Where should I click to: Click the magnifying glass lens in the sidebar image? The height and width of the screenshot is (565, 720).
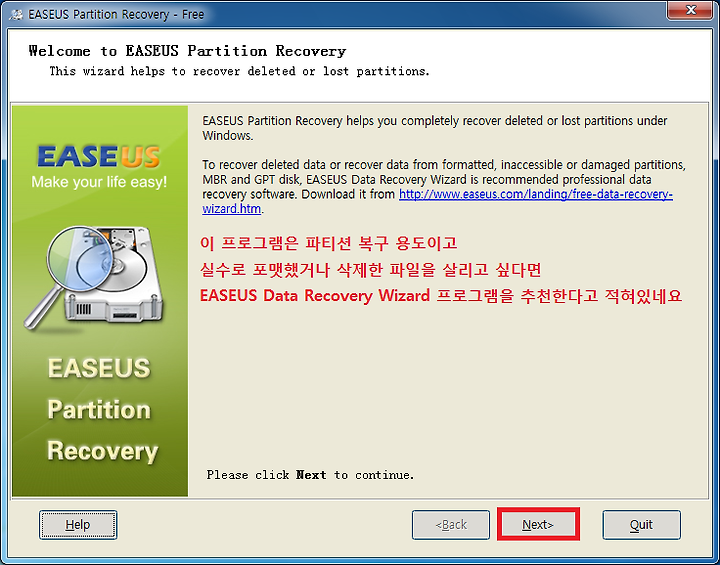[x=80, y=255]
